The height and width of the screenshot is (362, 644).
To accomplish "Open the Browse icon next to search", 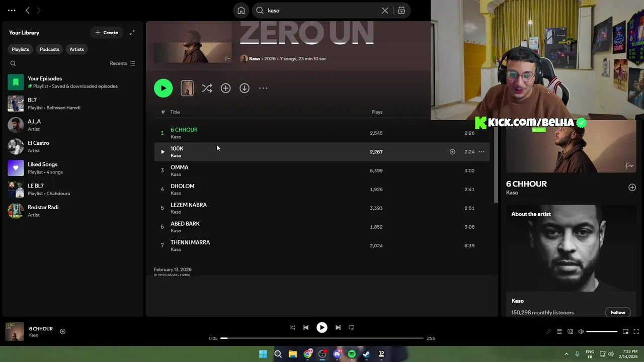I will click(401, 11).
